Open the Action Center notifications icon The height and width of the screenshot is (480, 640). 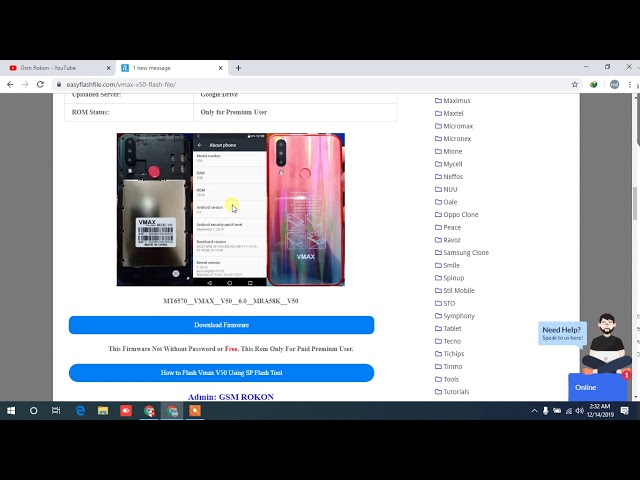coord(624,411)
